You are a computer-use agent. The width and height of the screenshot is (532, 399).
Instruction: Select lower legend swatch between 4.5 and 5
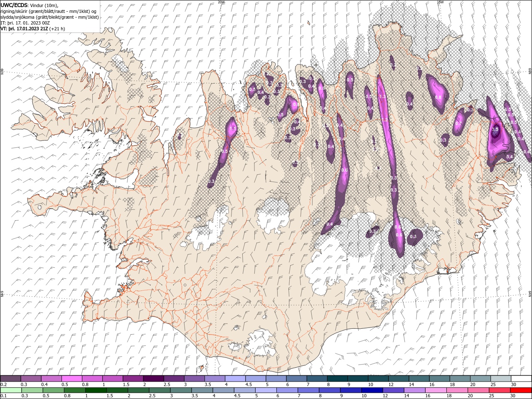point(244,390)
